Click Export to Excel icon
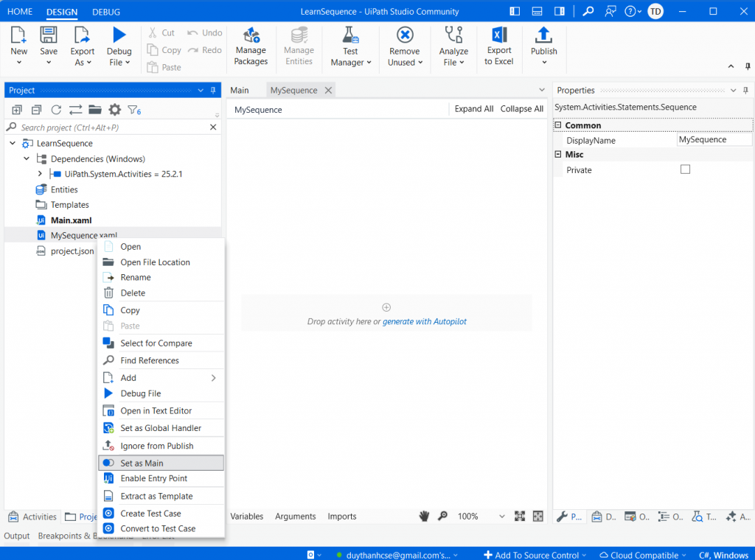Viewport: 755px width, 560px height. pyautogui.click(x=499, y=35)
